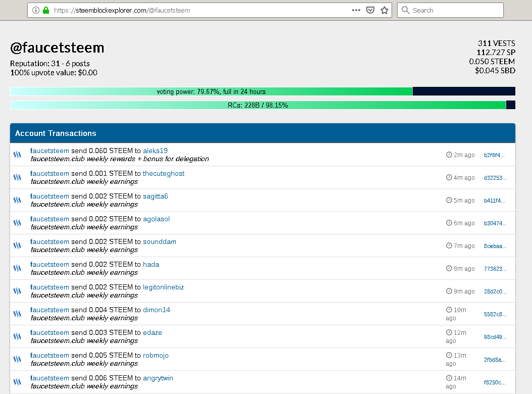Open transaction hash b2f6f4...
Viewport: 532px width, 394px height.
(494, 155)
